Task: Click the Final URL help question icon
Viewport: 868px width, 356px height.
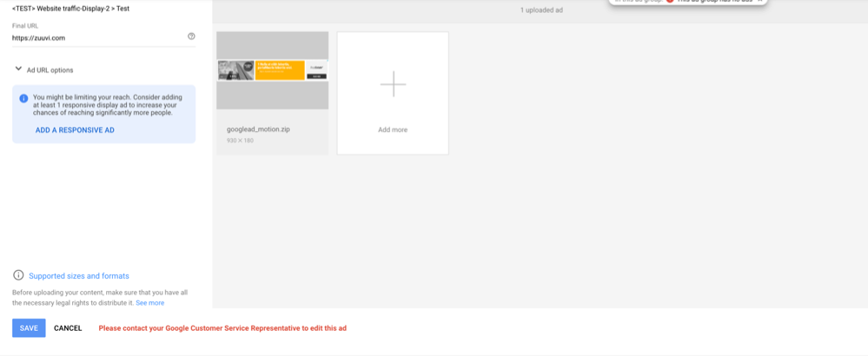Action: click(191, 36)
